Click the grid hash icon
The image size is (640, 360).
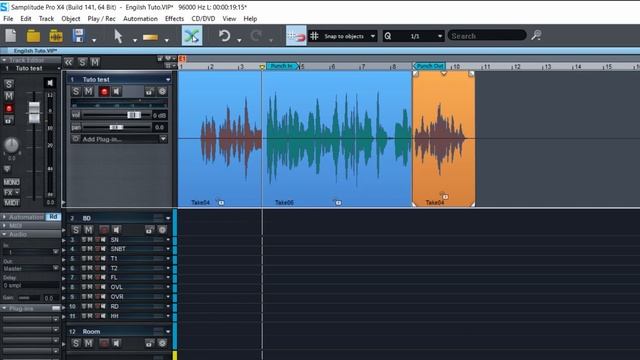coord(314,36)
